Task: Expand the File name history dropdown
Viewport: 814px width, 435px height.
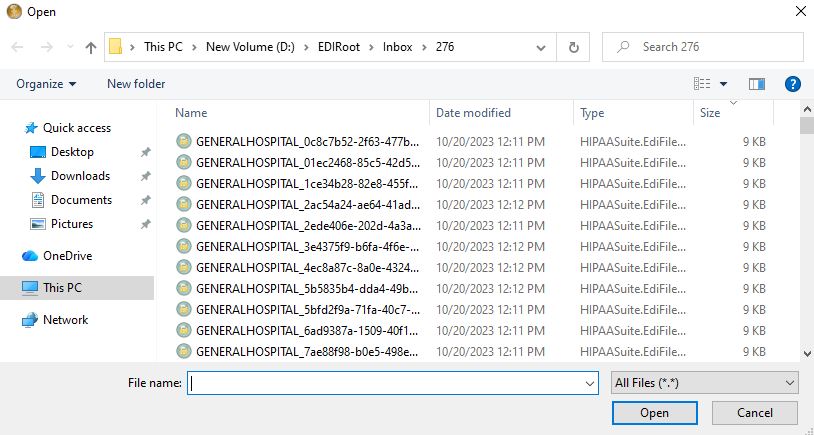Action: click(590, 384)
